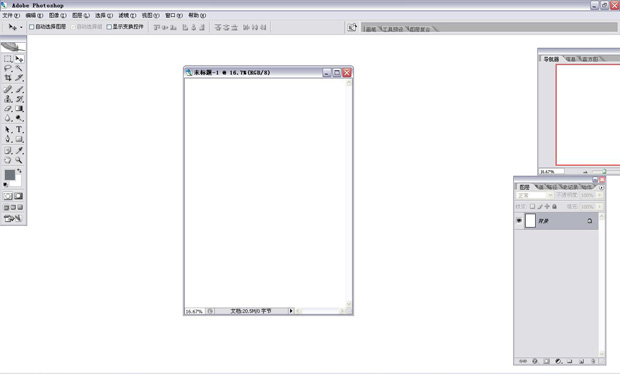The image size is (620, 374).
Task: Select the Notes tool
Action: [x=8, y=151]
